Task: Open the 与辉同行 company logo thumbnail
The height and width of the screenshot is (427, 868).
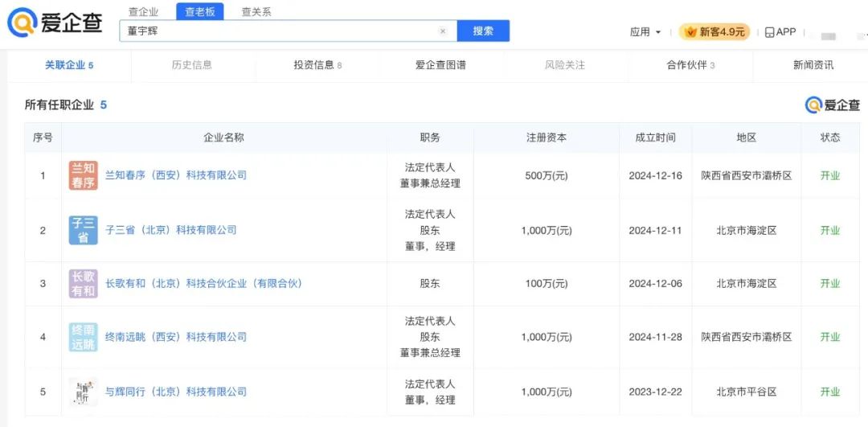Action: (x=83, y=392)
